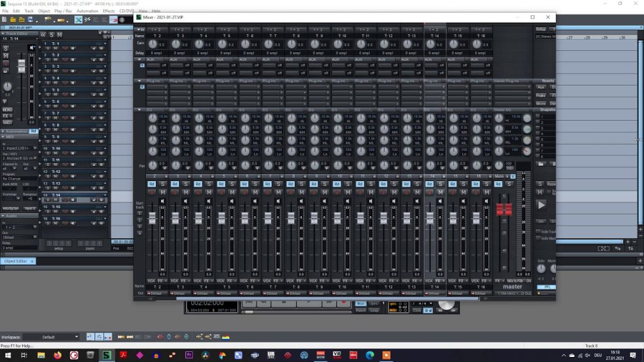This screenshot has height=362, width=644.
Task: Click the Windows Start button
Action: click(8, 355)
